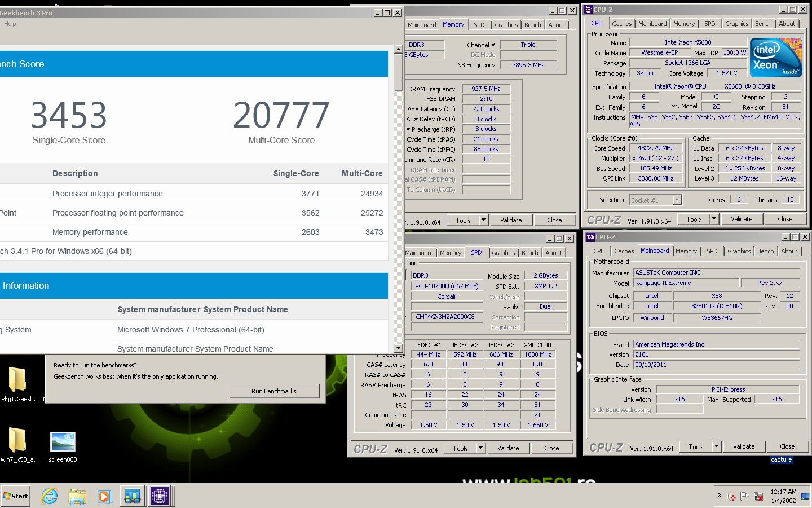
Task: Open About tab in the Xeon X5680 window
Action: pyautogui.click(x=787, y=24)
